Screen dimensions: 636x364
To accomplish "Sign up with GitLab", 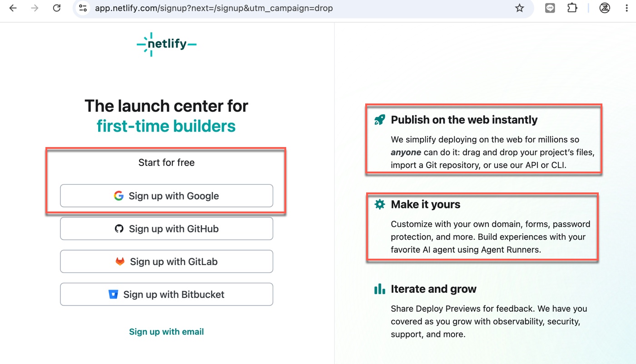I will click(x=167, y=261).
